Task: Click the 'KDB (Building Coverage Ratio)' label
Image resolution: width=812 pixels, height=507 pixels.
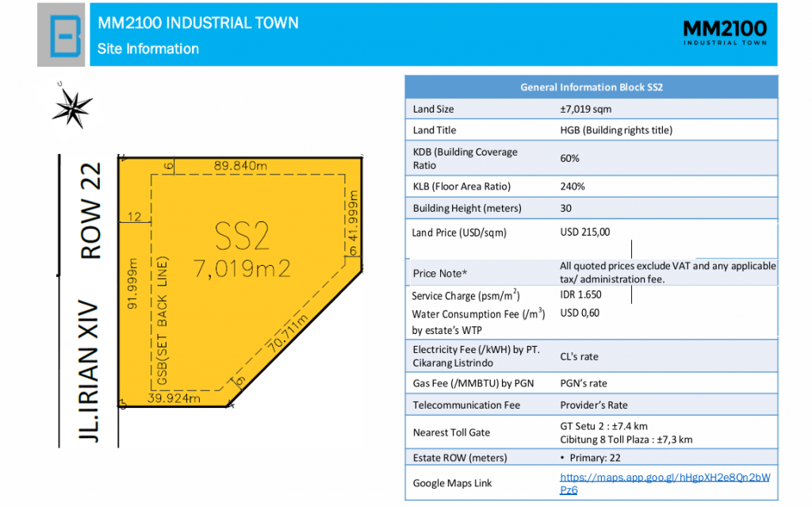Action: click(x=465, y=159)
